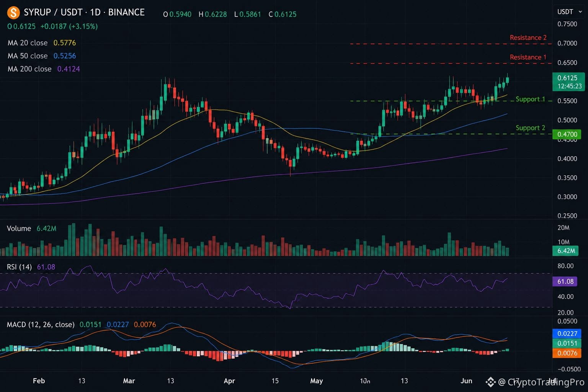This screenshot has width=588, height=392.
Task: Click 80.00 on the RSI scale
Action: pos(565,266)
